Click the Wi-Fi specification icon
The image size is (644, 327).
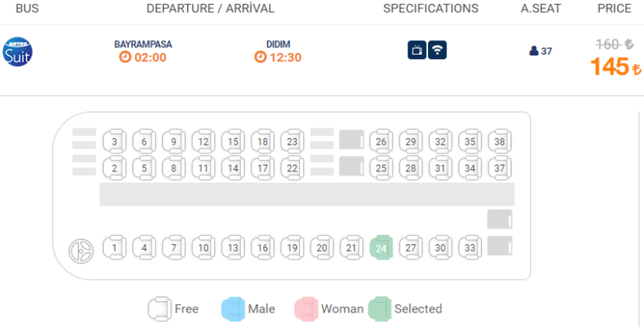point(437,50)
